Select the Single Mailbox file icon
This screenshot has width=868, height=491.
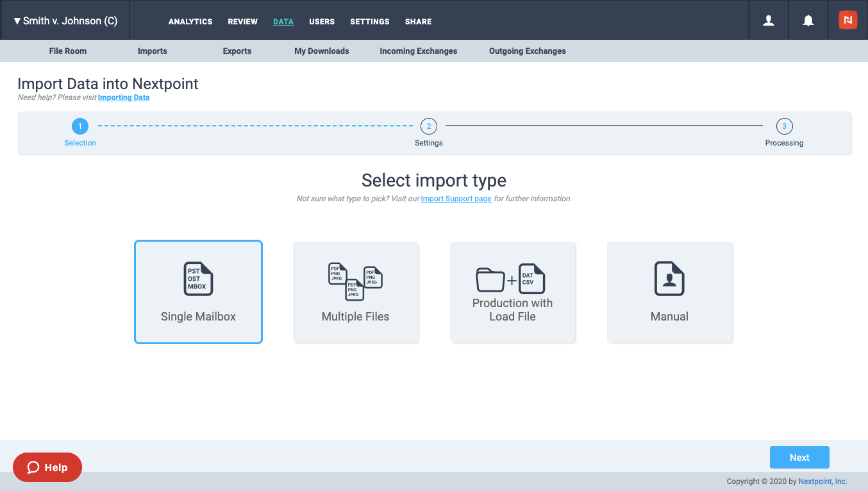coord(198,278)
